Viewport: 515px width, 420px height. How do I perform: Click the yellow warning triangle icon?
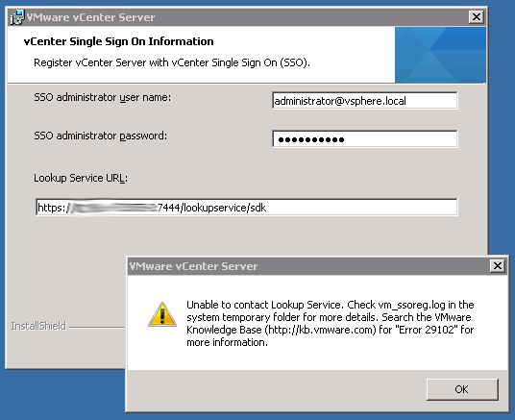pyautogui.click(x=162, y=314)
